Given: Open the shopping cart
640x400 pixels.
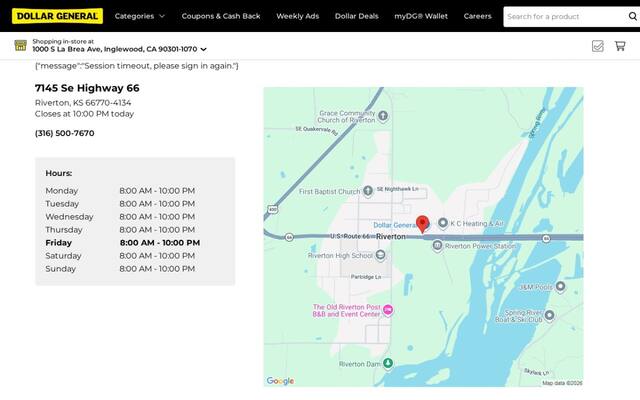Looking at the screenshot, I should coord(620,46).
